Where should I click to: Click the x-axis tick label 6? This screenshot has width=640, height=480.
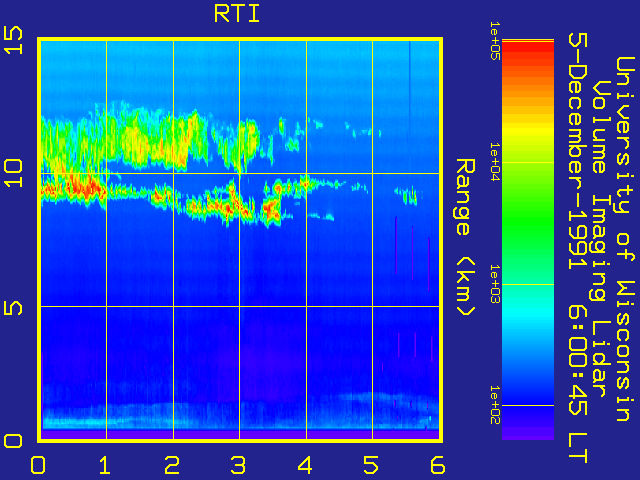point(438,465)
